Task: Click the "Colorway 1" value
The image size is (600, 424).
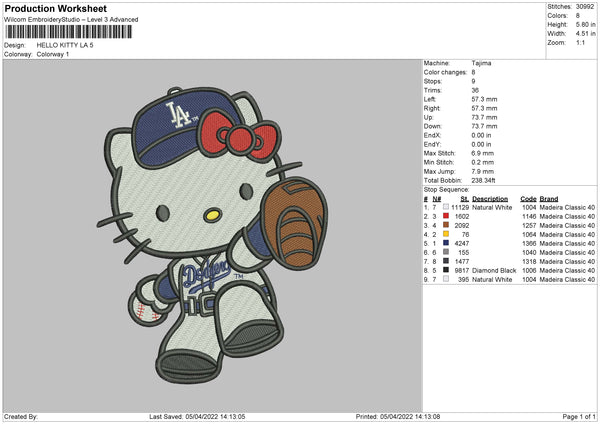Action: (x=53, y=54)
